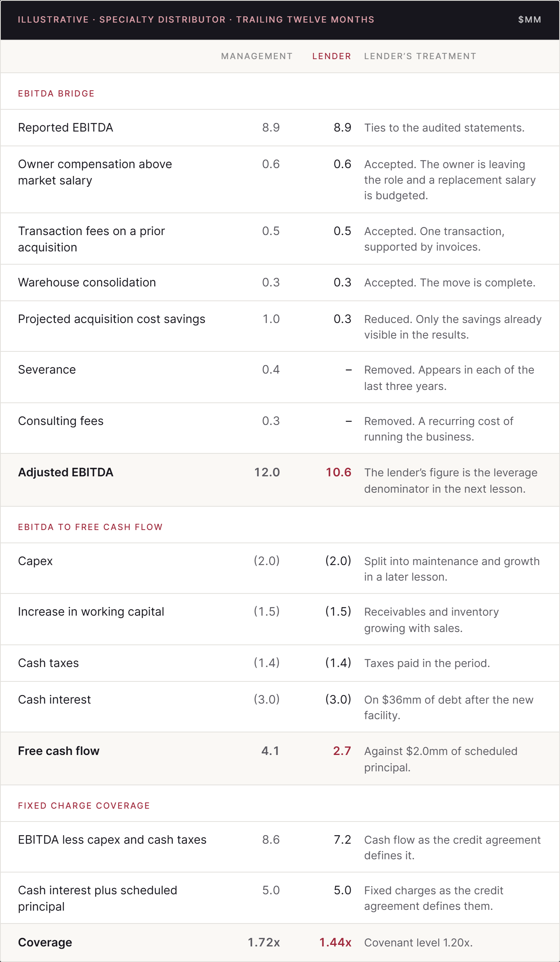Click Projected acquisition cost savings lender value
560x962 pixels.
tap(342, 319)
